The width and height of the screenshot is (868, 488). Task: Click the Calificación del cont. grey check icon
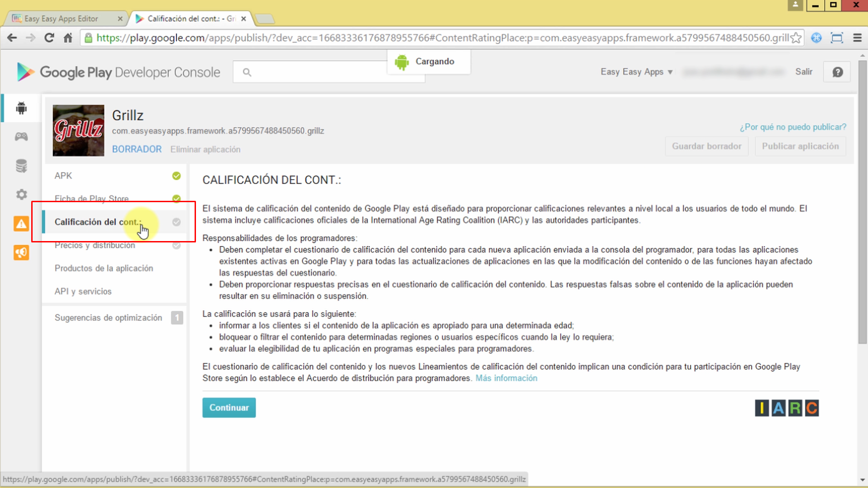[176, 222]
